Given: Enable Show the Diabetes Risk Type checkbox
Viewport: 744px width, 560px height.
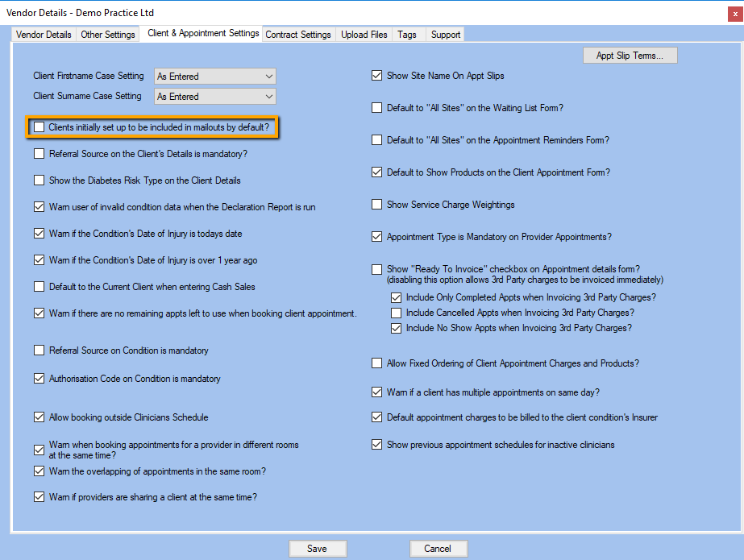Looking at the screenshot, I should click(x=39, y=180).
